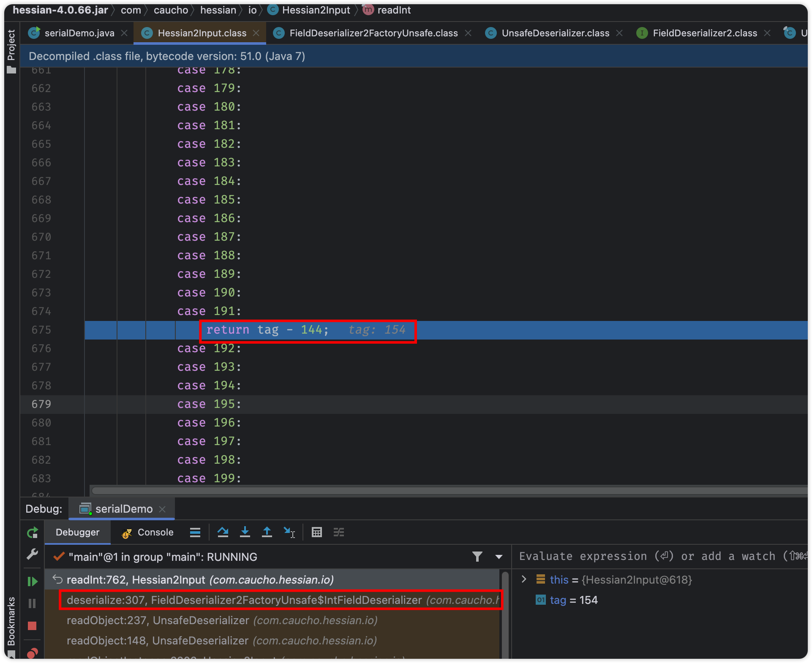This screenshot has width=812, height=663.
Task: Open the UnsafeDeserializer.class tab
Action: [555, 33]
